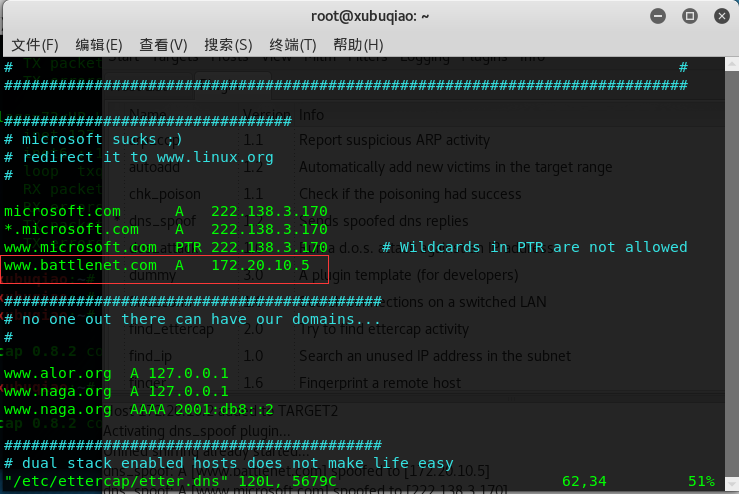739x494 pixels.
Task: Click cursor position '62,34' in status line
Action: click(x=584, y=481)
